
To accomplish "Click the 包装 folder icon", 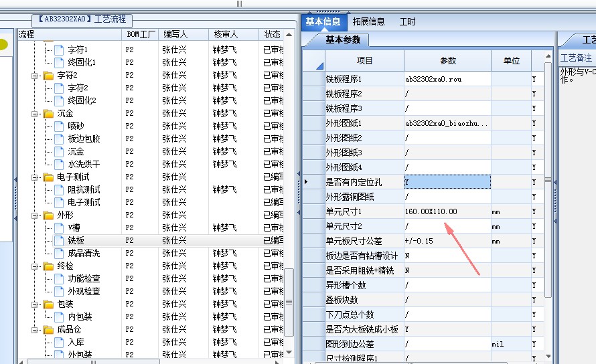I will pyautogui.click(x=48, y=304).
